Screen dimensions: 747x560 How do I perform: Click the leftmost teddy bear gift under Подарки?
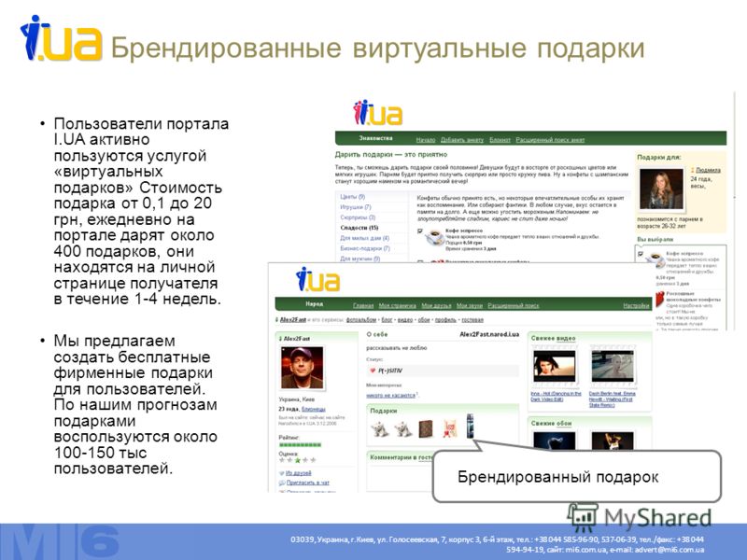380,429
